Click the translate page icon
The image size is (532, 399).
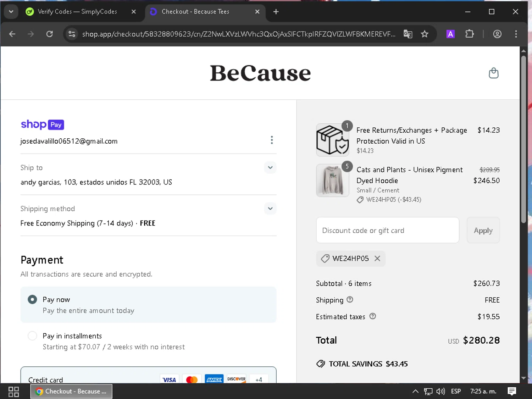pos(408,34)
